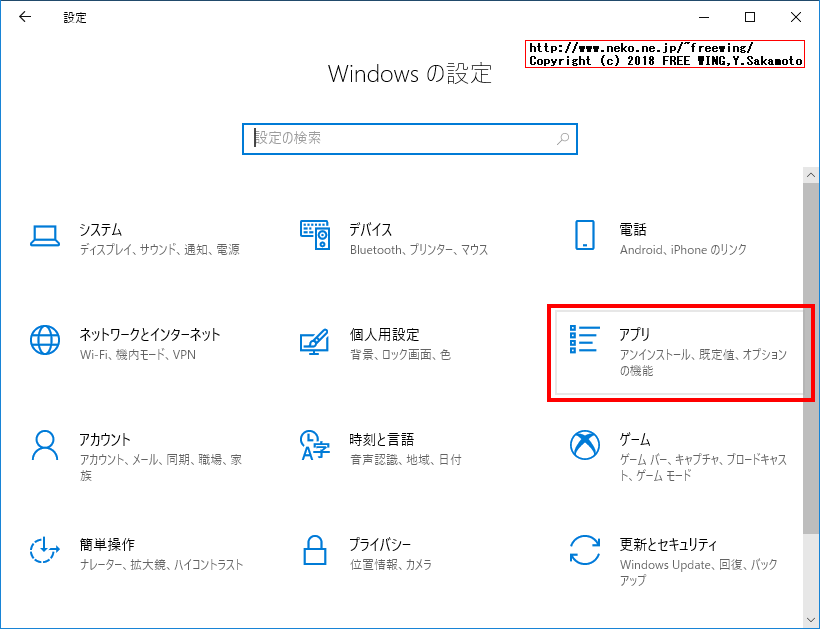Screen dimensions: 820x629
Task: Click the scrollbar up arrow
Action: (x=811, y=173)
